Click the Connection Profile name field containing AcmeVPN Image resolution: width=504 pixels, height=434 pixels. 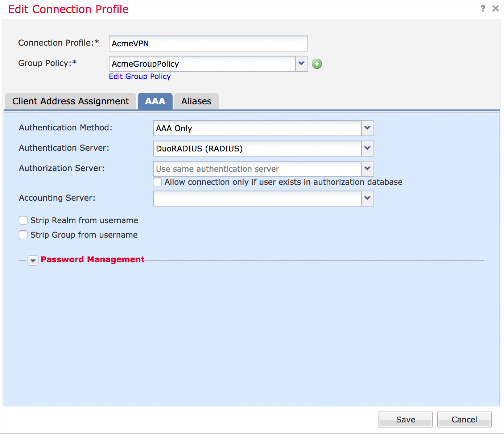click(208, 43)
